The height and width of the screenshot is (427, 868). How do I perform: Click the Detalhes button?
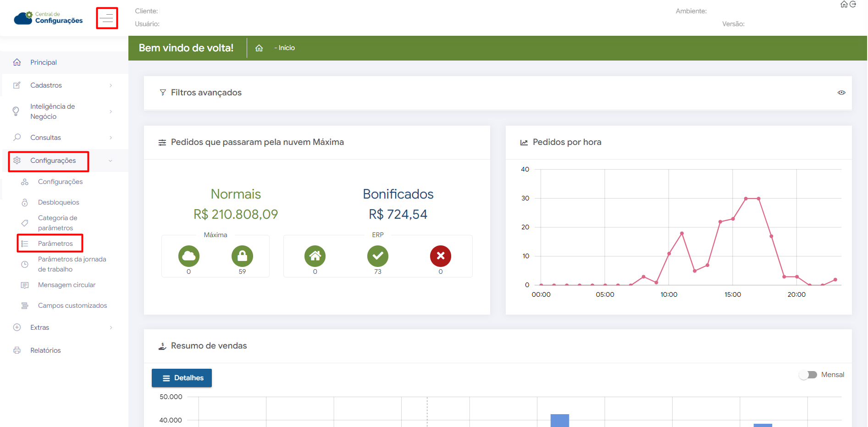click(182, 378)
